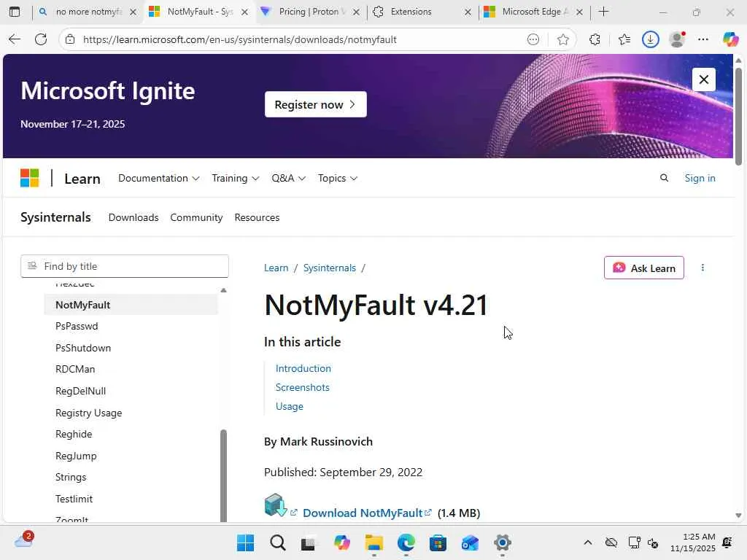The width and height of the screenshot is (747, 560).
Task: Open the Downloads icon in toolbar
Action: [650, 39]
